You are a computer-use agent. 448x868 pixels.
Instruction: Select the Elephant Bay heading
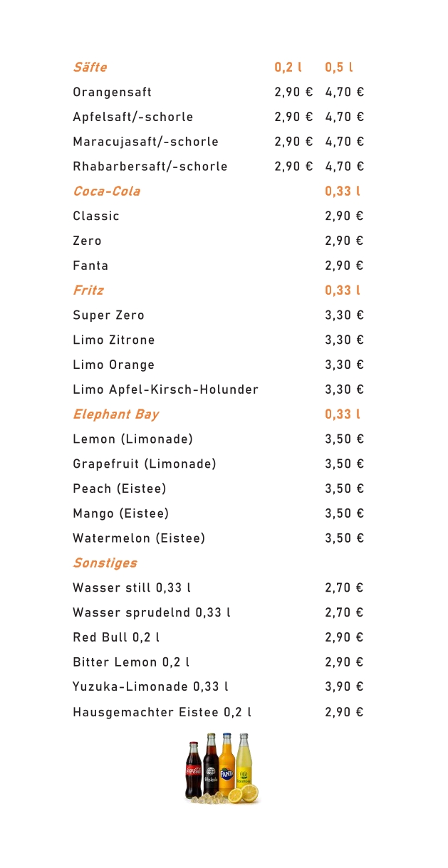(x=115, y=414)
